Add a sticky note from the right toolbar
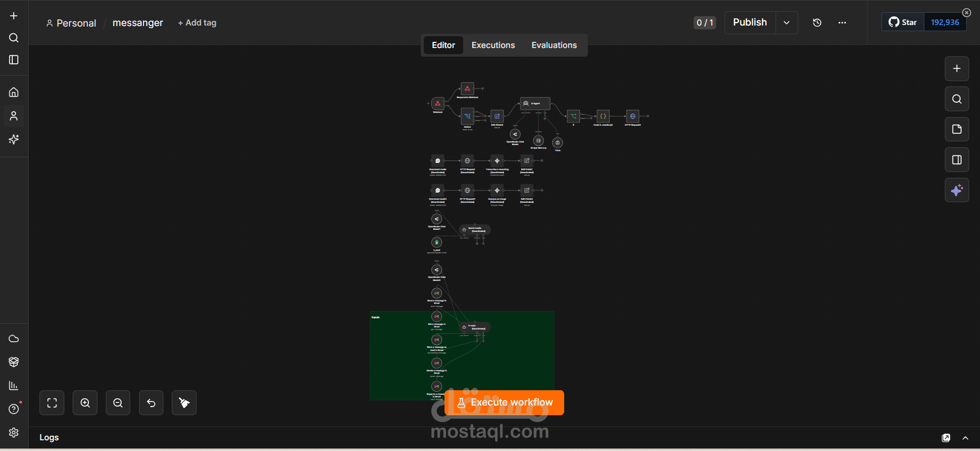 [x=957, y=129]
